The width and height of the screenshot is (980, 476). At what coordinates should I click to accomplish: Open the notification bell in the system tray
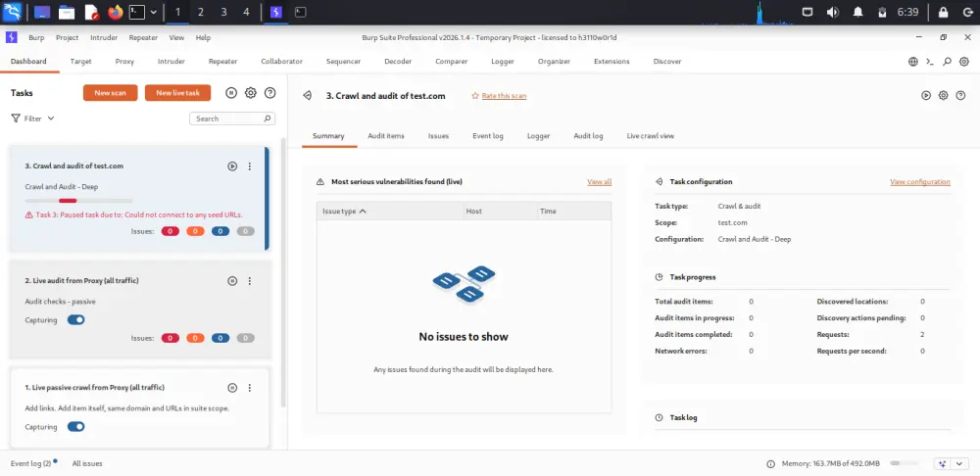tap(858, 12)
